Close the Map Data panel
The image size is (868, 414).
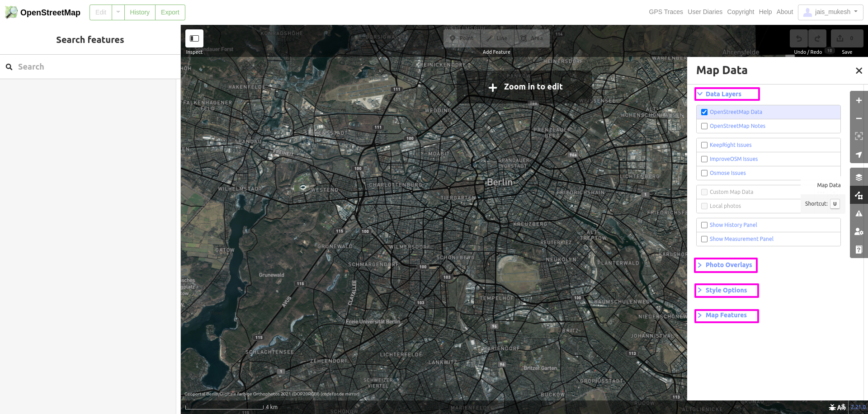pos(859,71)
